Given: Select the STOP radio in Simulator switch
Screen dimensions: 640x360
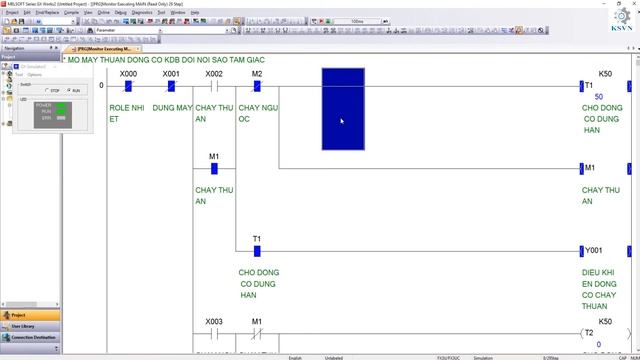Looking at the screenshot, I should click(47, 90).
